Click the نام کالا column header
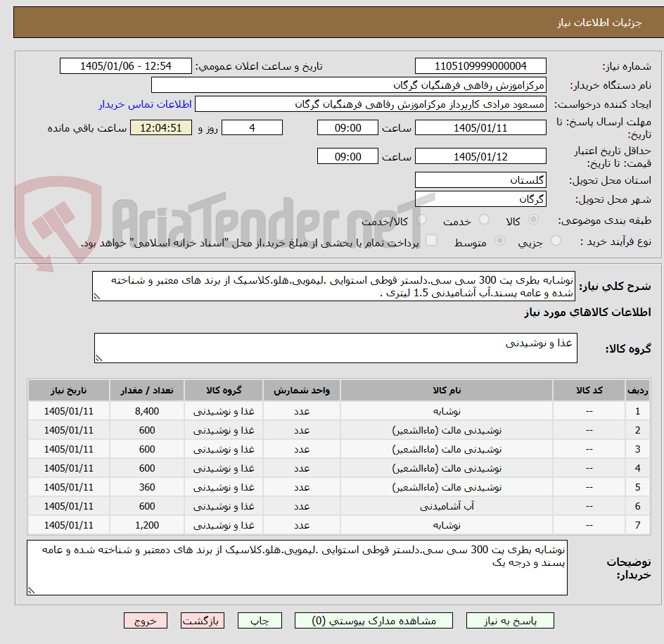Screen dimensions: 664x644 pos(447,390)
